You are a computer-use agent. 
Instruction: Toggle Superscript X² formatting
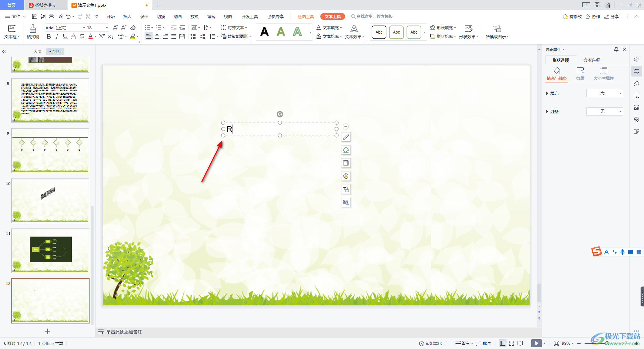click(x=102, y=37)
